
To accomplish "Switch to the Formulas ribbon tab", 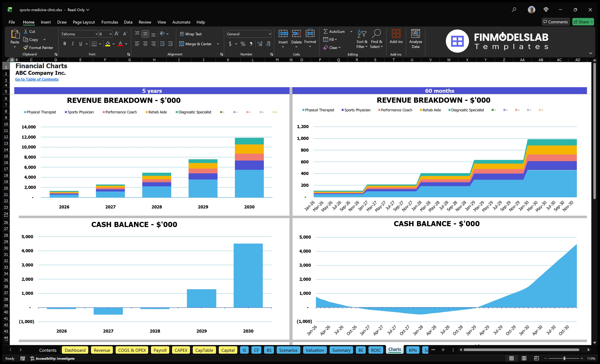I will pyautogui.click(x=110, y=22).
